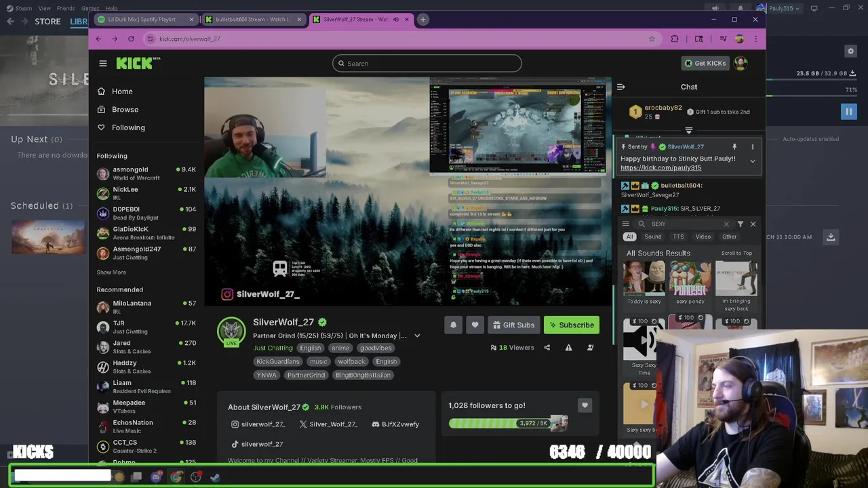This screenshot has height=488, width=868.
Task: Open the pinned message options menu
Action: click(x=752, y=147)
